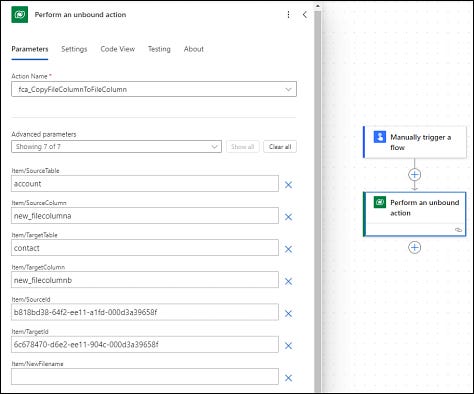
Task: Open the three-dot more options menu
Action: pos(288,15)
